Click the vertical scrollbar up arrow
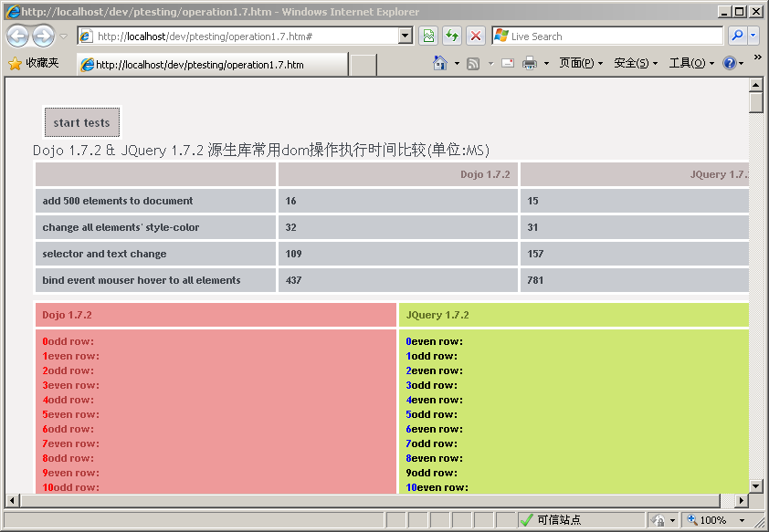 pos(756,85)
